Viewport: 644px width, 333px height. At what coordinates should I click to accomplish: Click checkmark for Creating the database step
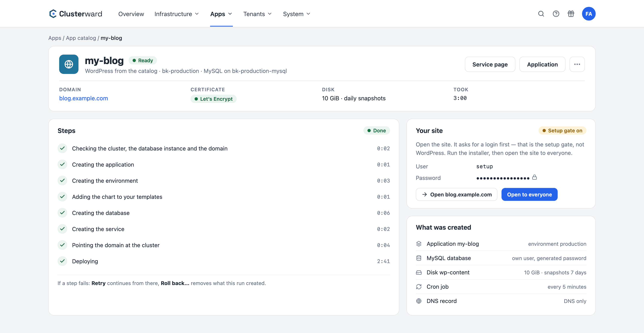pyautogui.click(x=63, y=213)
